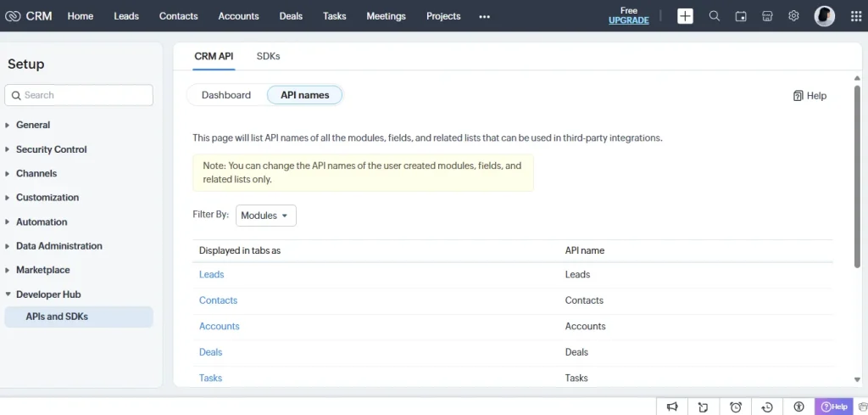Click the Deals API name cell
The width and height of the screenshot is (868, 415).
pyautogui.click(x=576, y=352)
